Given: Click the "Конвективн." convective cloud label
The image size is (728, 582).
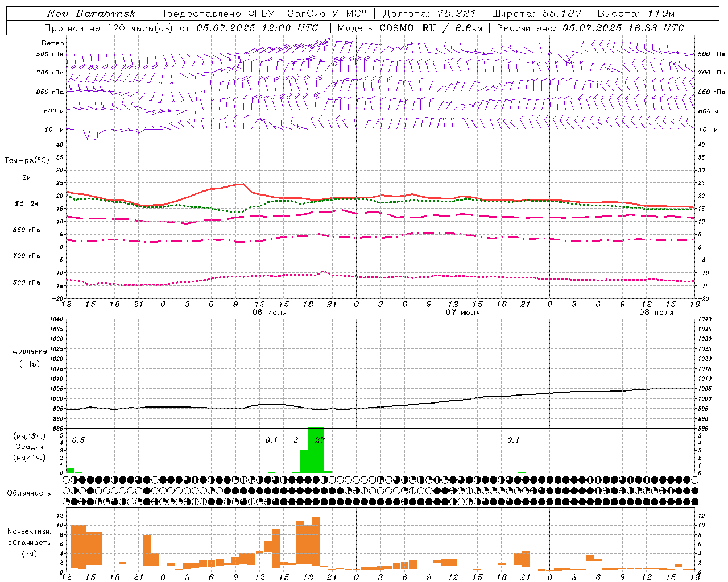Looking at the screenshot, I should tap(29, 531).
